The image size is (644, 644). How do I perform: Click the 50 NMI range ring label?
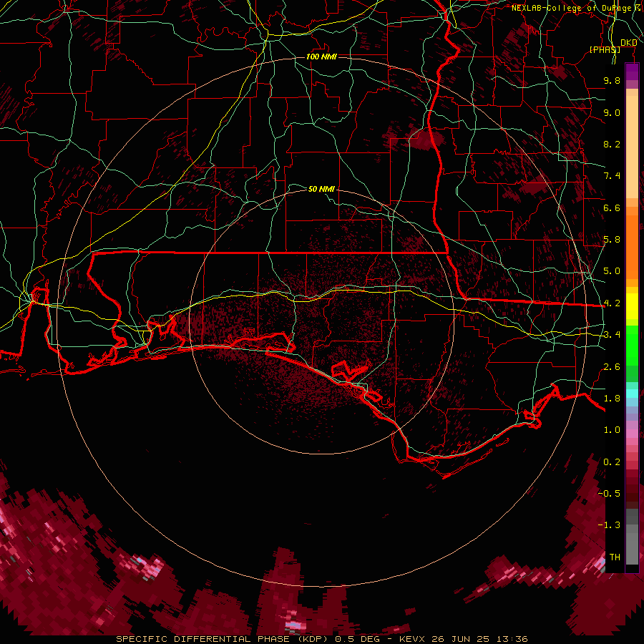pyautogui.click(x=321, y=189)
